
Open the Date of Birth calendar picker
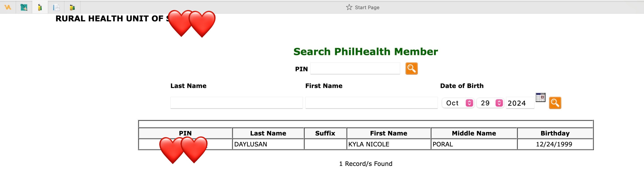pos(540,97)
